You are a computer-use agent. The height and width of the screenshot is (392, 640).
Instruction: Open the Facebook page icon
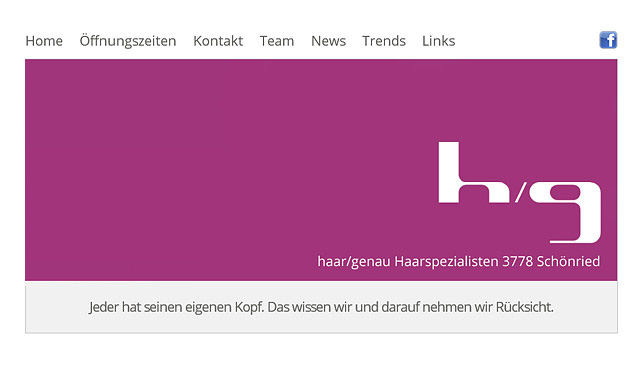point(608,40)
